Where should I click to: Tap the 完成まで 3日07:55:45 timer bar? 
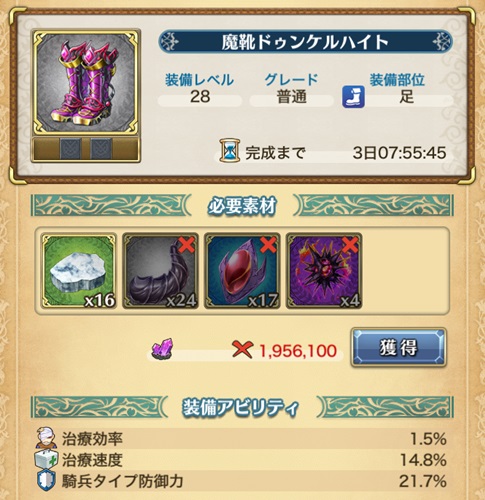click(333, 153)
